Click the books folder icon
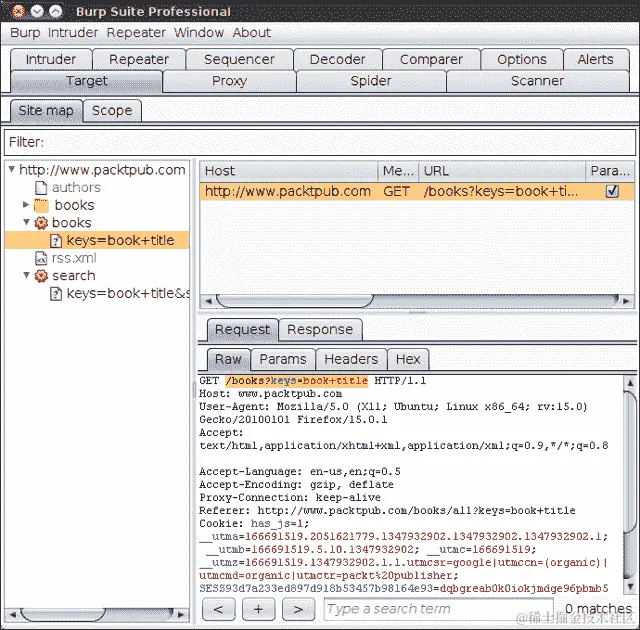 (41, 205)
